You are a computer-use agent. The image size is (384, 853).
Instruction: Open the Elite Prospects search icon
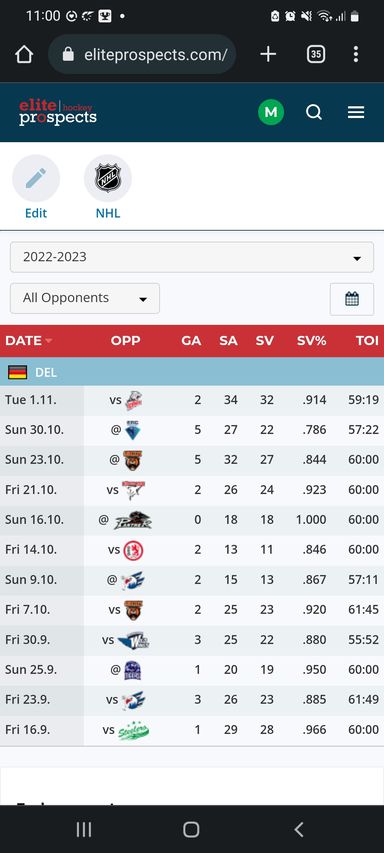(314, 112)
